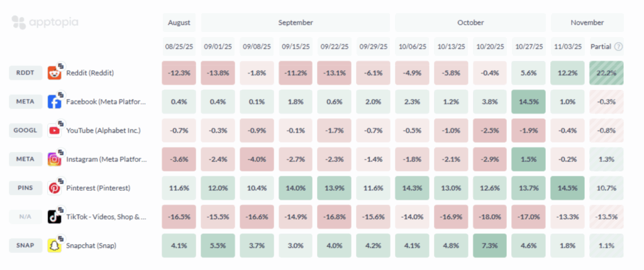
Task: Click the Partial column help icon
Action: pos(618,46)
